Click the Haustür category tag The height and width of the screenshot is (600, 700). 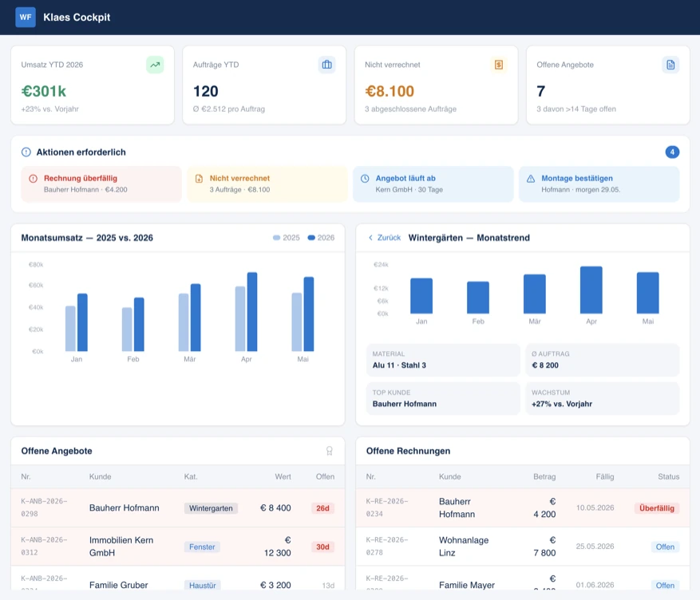[x=202, y=586]
